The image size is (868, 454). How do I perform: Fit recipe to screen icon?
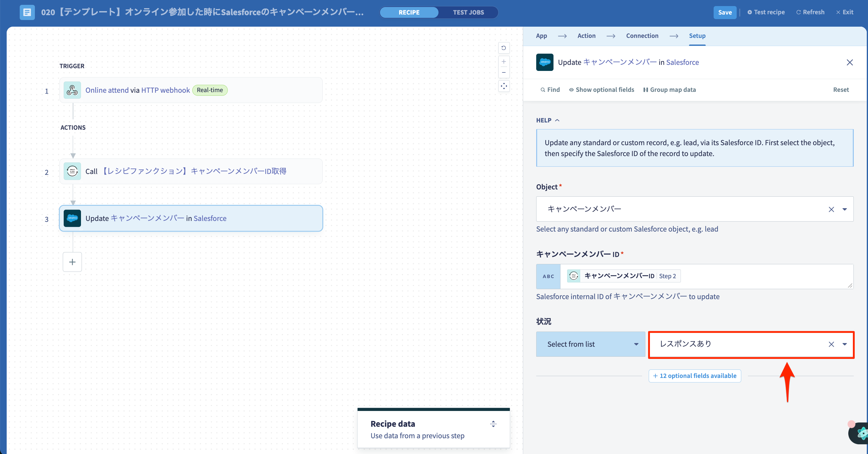pyautogui.click(x=504, y=86)
